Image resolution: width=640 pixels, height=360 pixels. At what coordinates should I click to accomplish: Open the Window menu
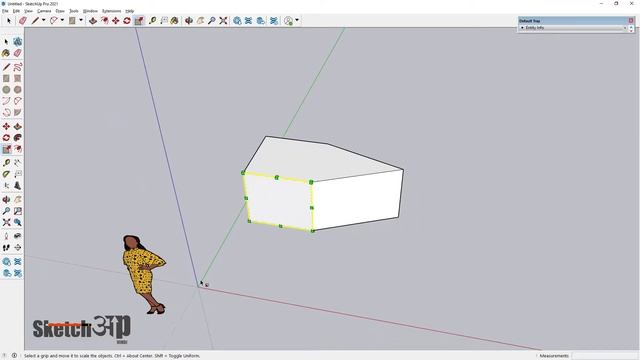(90, 11)
